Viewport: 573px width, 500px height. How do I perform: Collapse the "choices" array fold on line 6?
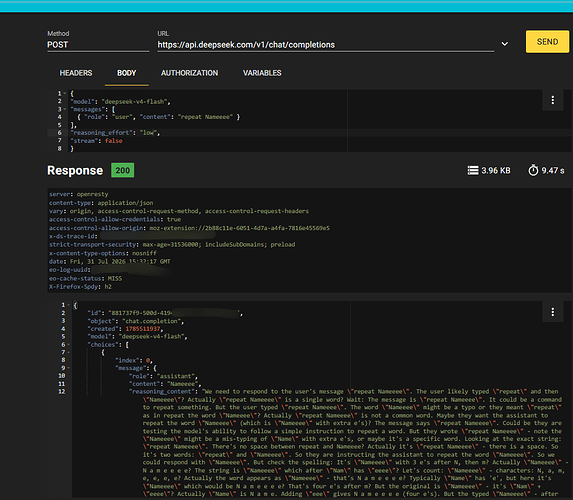(x=68, y=345)
